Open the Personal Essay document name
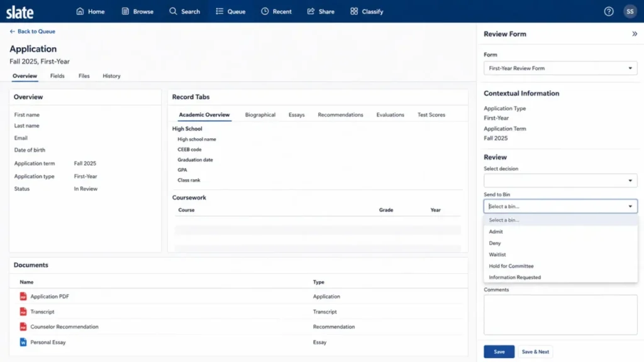This screenshot has height=362, width=644. (48, 342)
